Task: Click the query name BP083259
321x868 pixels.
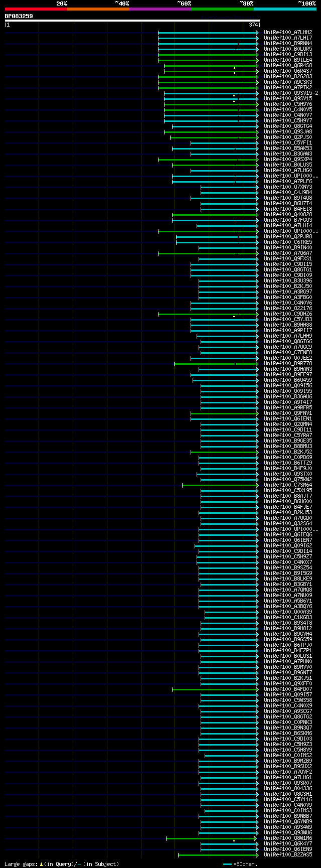Action: click(x=19, y=16)
